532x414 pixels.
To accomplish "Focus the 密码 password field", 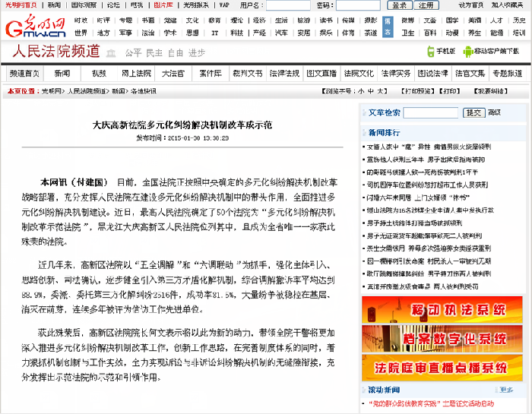I will point(358,5).
